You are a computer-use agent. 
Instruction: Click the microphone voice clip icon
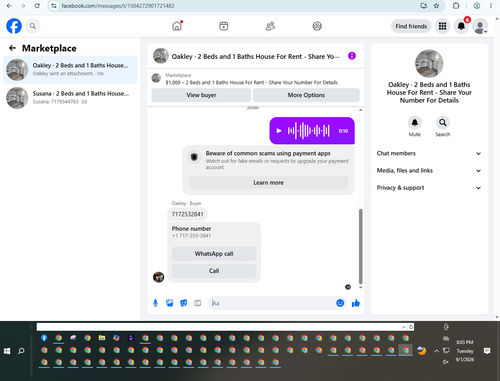(x=155, y=303)
